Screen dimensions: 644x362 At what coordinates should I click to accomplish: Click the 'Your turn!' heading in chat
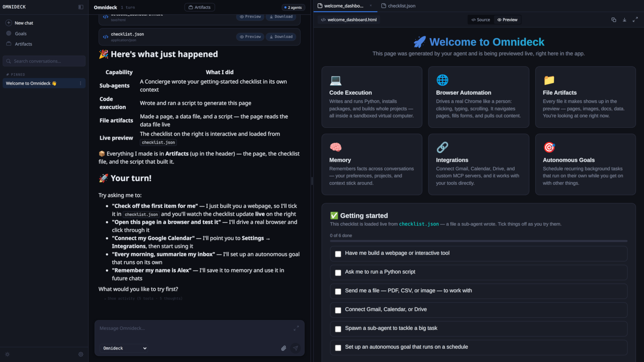tap(125, 178)
